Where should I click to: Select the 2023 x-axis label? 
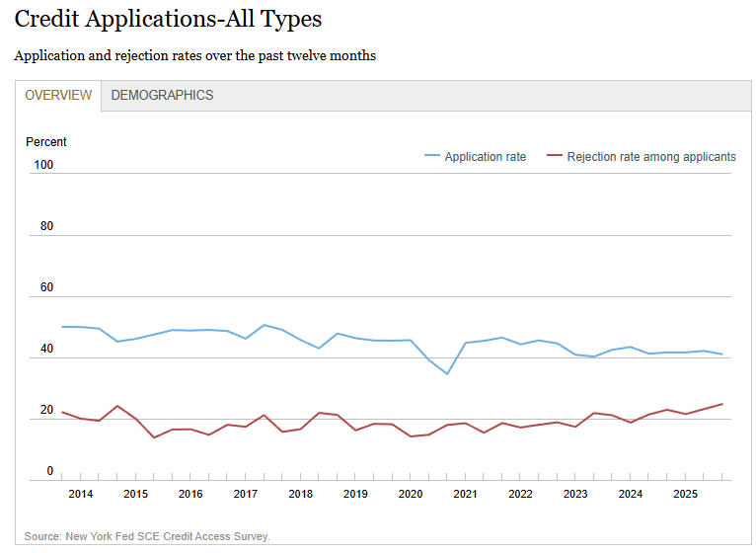click(x=575, y=494)
